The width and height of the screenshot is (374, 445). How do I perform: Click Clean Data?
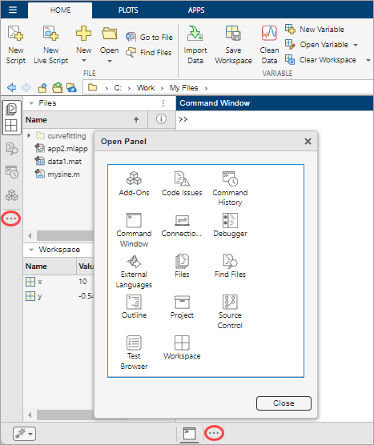point(269,45)
